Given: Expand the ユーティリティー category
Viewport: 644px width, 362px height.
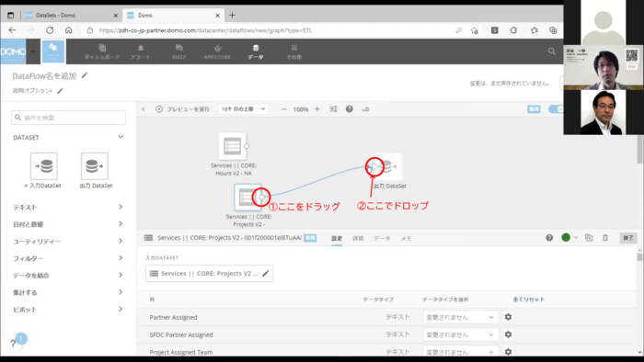Looking at the screenshot, I should (x=68, y=242).
